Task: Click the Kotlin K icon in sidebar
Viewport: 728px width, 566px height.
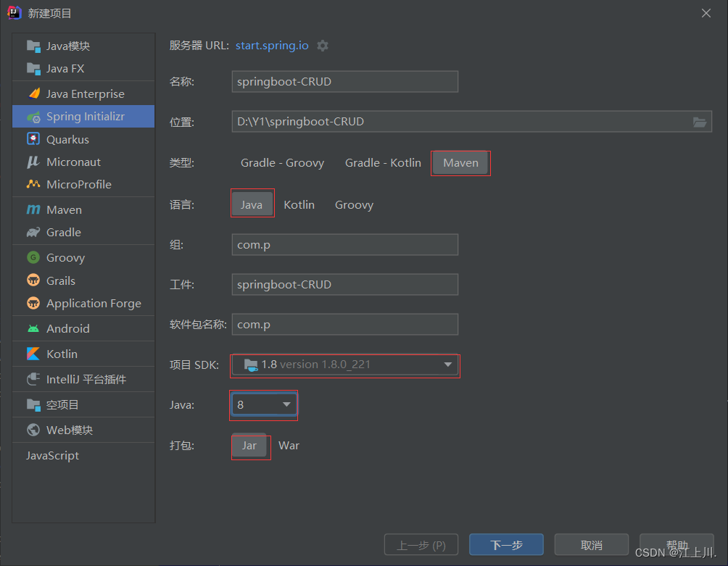Action: click(33, 354)
